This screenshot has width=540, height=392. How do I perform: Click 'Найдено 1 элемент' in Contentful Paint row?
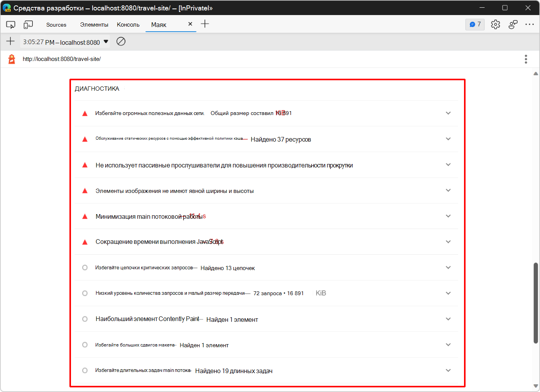tap(232, 319)
